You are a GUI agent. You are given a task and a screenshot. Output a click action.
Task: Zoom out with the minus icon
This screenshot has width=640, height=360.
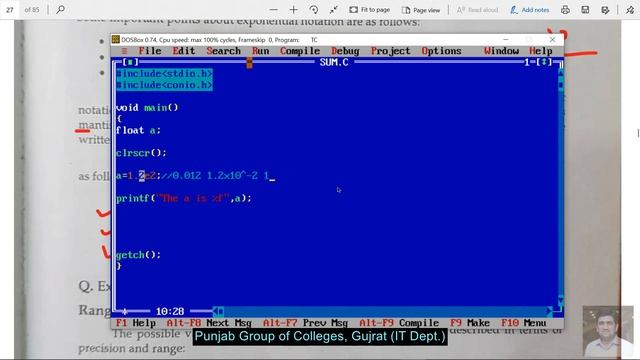(x=273, y=9)
